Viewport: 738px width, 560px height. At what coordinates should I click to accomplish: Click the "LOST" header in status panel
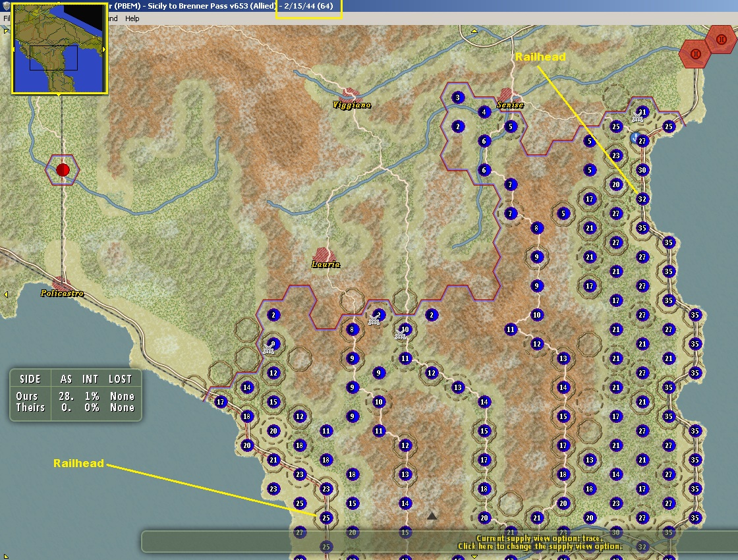coord(120,379)
